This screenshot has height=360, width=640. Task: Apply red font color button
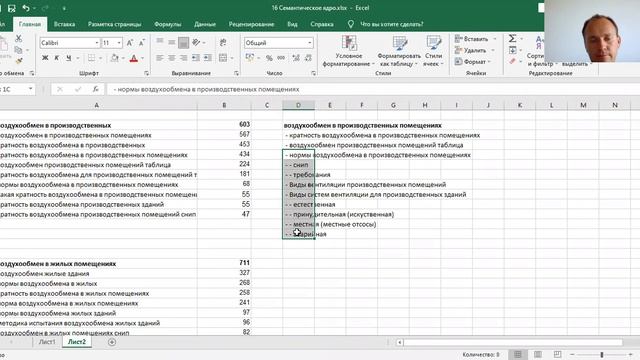(133, 58)
